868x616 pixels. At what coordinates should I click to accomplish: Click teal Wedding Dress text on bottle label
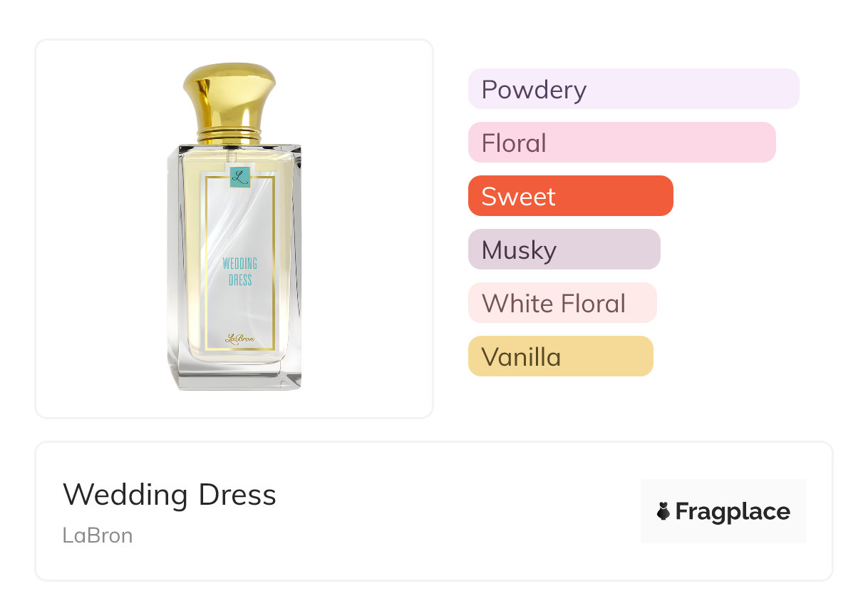(240, 272)
